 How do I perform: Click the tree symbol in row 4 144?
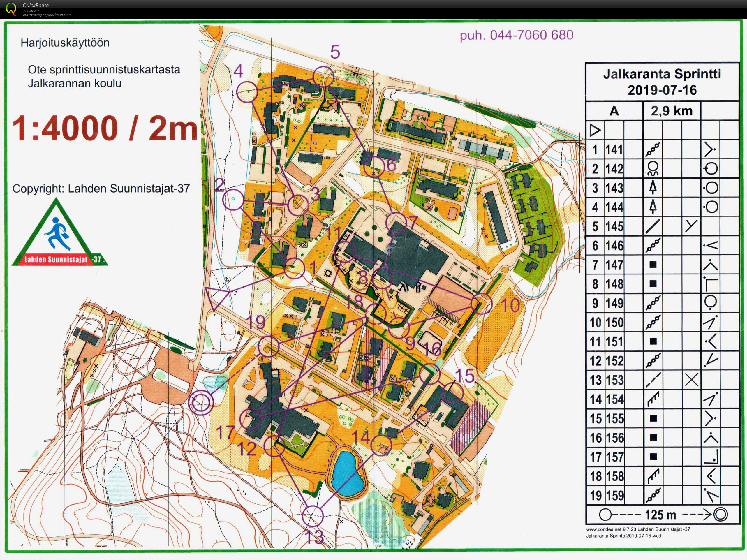coord(653,207)
